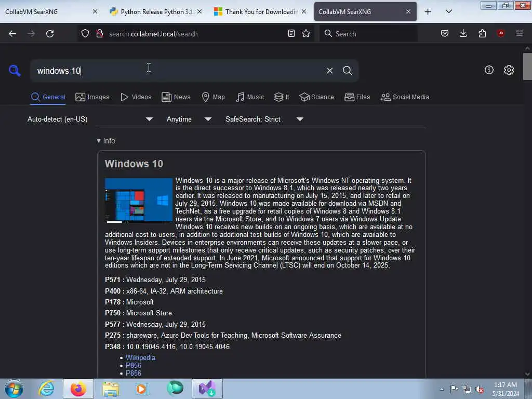Image resolution: width=532 pixels, height=399 pixels.
Task: Select the General search category
Action: [48, 97]
